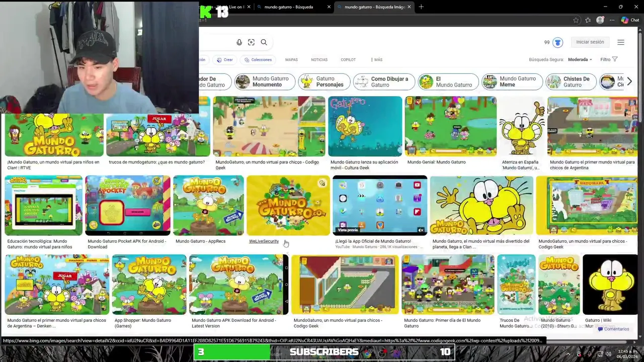Select 'Mundo Gaturro Monumento' chip
Image resolution: width=644 pixels, height=362 pixels.
tap(265, 81)
